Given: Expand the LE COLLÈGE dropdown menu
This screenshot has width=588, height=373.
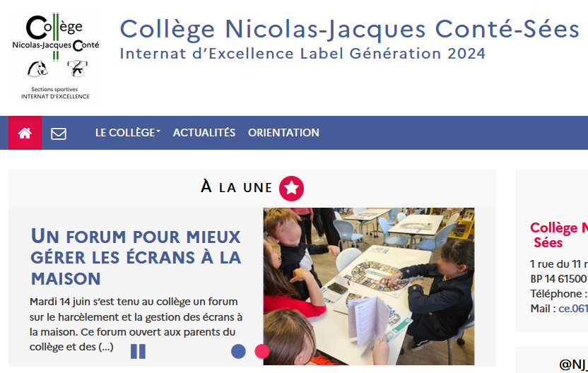Looking at the screenshot, I should coord(127,133).
